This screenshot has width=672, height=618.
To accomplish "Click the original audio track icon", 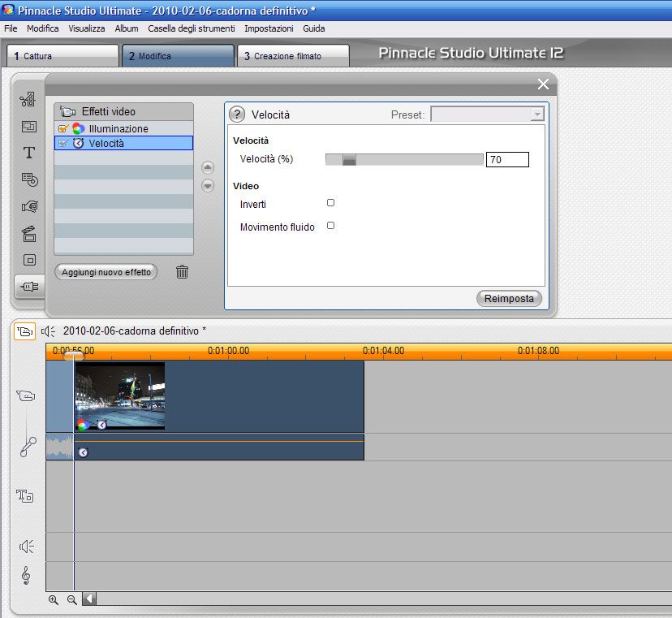I will click(x=28, y=447).
